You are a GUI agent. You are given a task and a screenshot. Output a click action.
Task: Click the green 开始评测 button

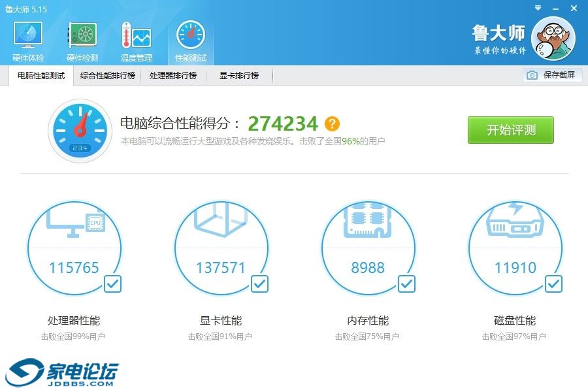[x=510, y=130]
